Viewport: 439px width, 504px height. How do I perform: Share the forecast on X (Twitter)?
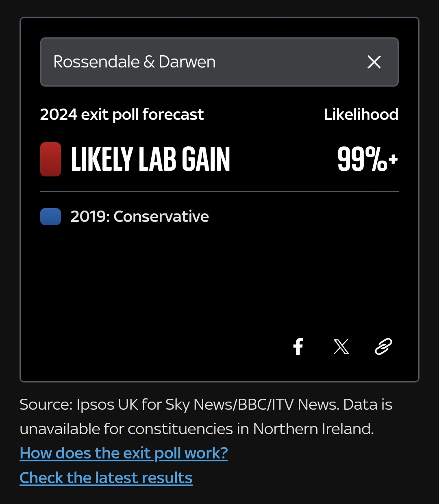341,347
